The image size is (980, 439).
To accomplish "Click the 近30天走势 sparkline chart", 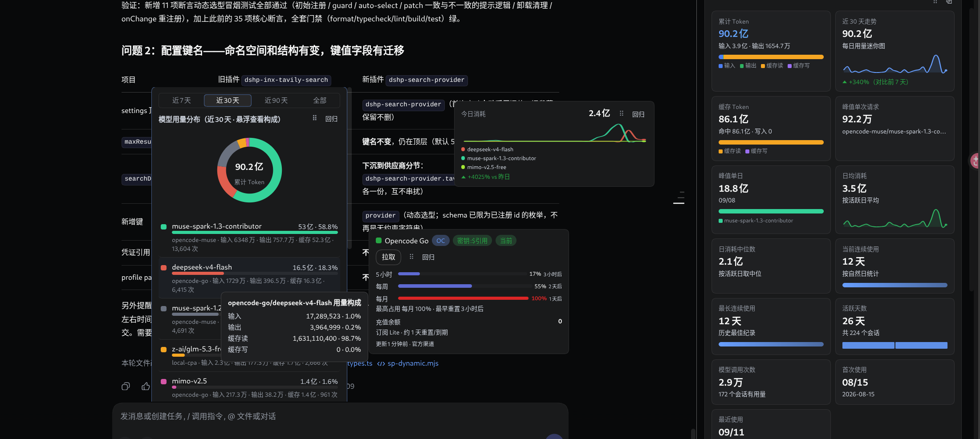I will coord(895,64).
